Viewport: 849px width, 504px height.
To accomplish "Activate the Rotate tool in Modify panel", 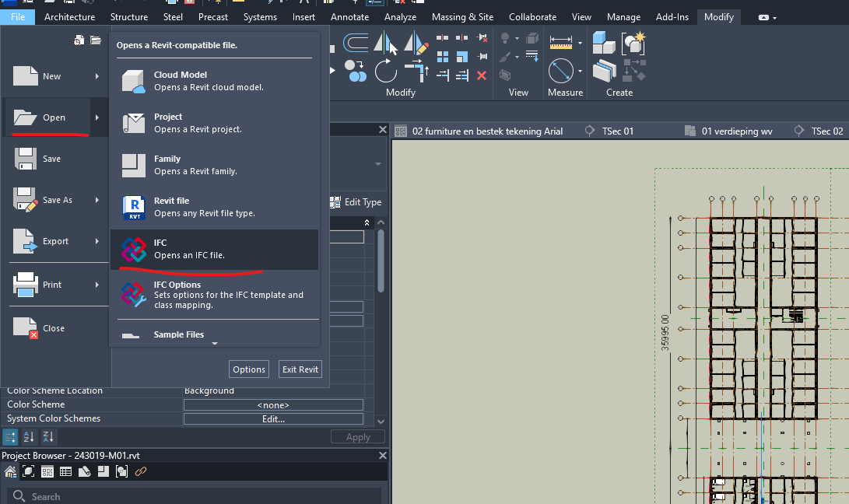I will pos(385,71).
